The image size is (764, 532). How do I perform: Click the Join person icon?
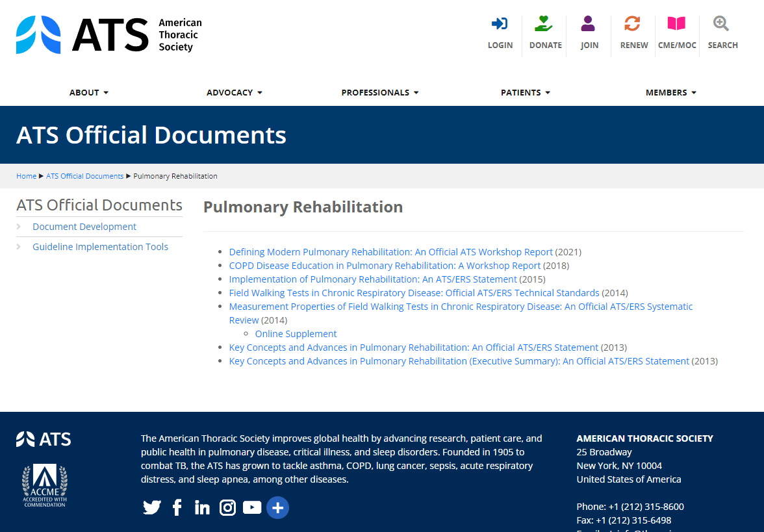(x=589, y=25)
